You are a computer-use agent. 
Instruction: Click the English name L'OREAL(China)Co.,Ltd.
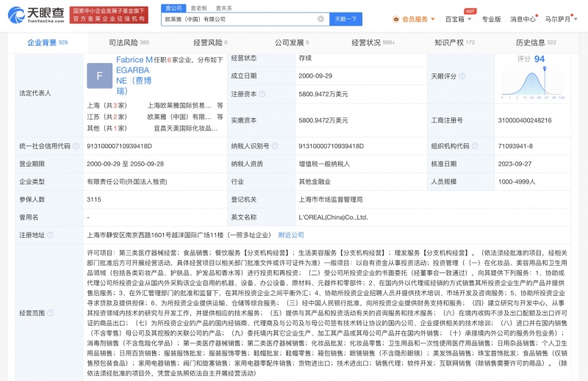(333, 217)
